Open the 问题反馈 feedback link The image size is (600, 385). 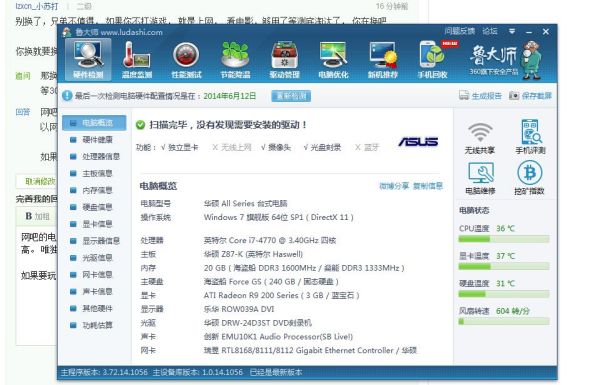click(x=460, y=31)
